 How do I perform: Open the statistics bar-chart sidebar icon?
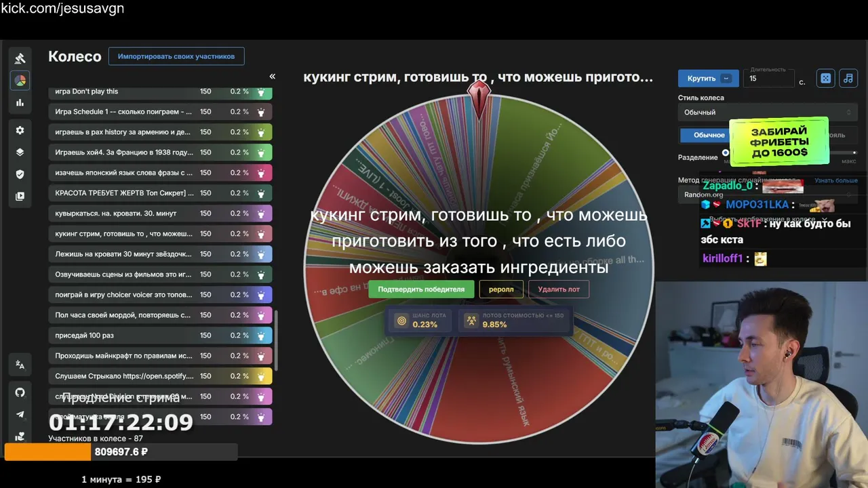coord(20,103)
